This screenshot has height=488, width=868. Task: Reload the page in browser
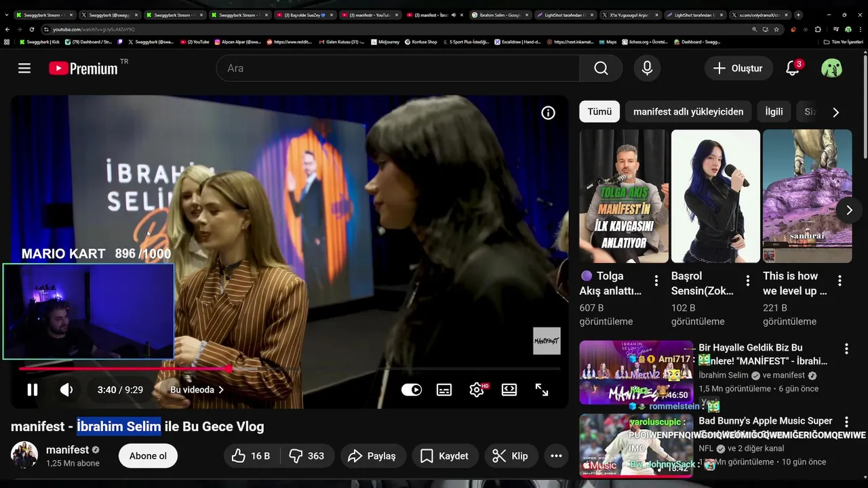coord(32,29)
